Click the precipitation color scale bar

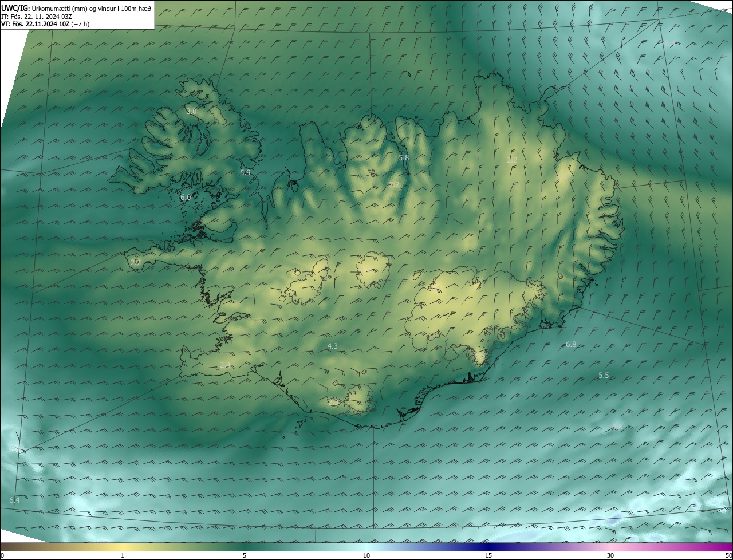[366, 547]
